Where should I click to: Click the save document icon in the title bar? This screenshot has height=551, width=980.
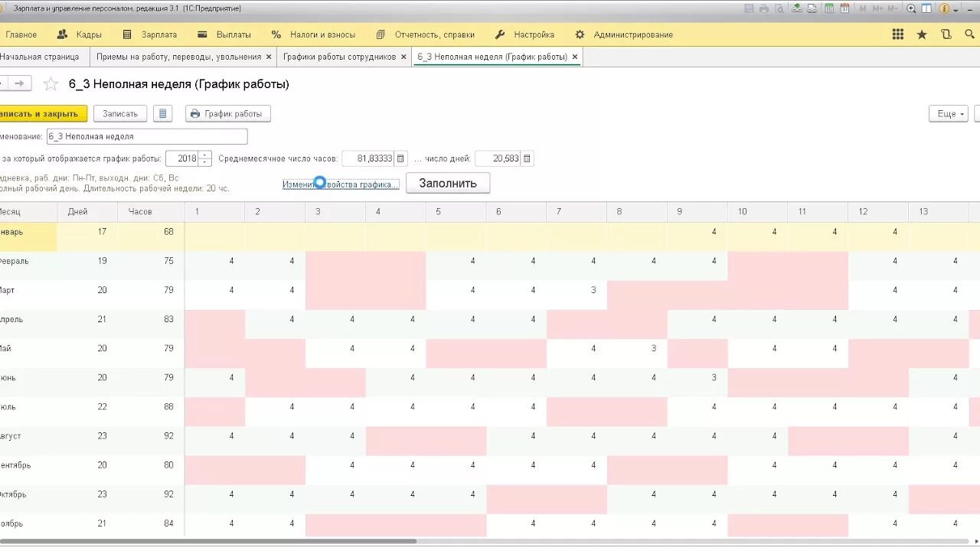click(x=750, y=8)
